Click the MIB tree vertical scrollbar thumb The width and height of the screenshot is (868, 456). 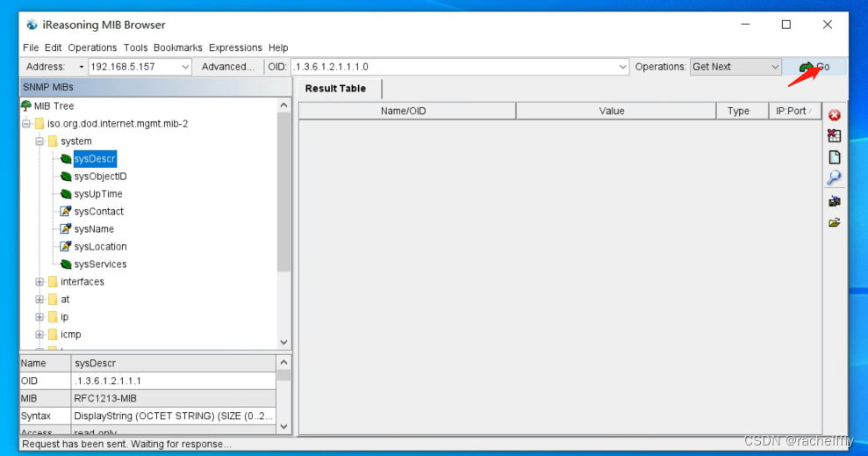click(x=284, y=192)
